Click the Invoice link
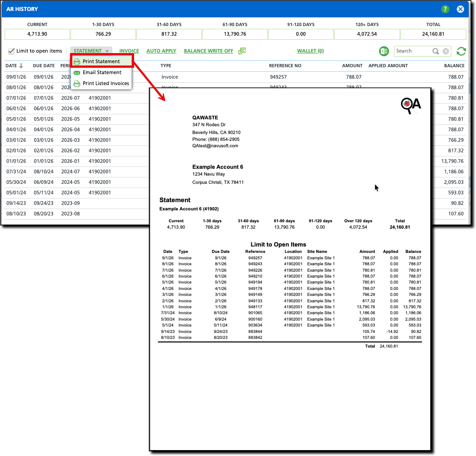 (x=129, y=51)
